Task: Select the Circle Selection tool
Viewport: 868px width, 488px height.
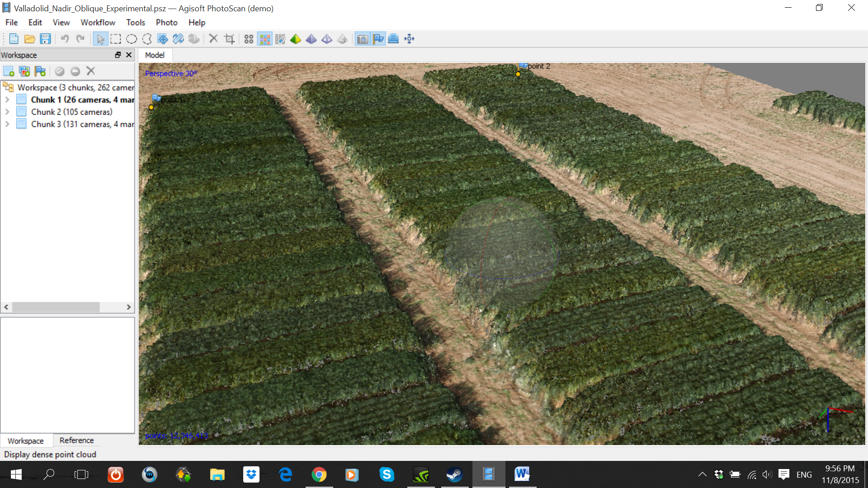Action: point(132,39)
